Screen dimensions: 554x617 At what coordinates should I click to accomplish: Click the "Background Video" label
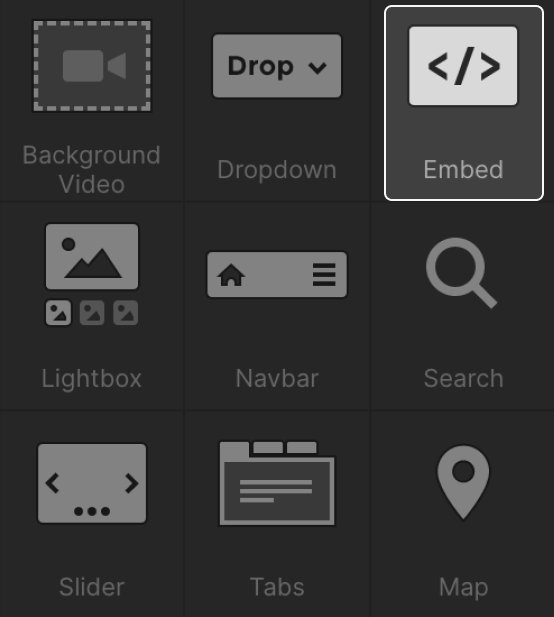tap(92, 170)
